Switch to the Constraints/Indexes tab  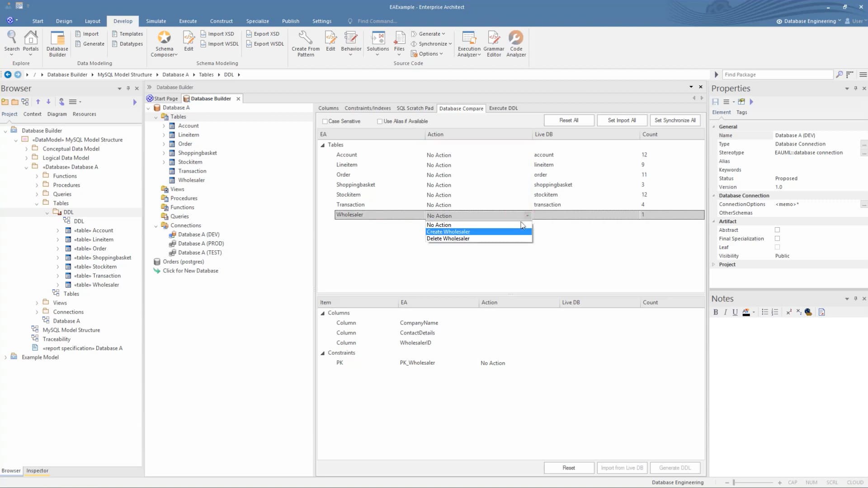368,108
